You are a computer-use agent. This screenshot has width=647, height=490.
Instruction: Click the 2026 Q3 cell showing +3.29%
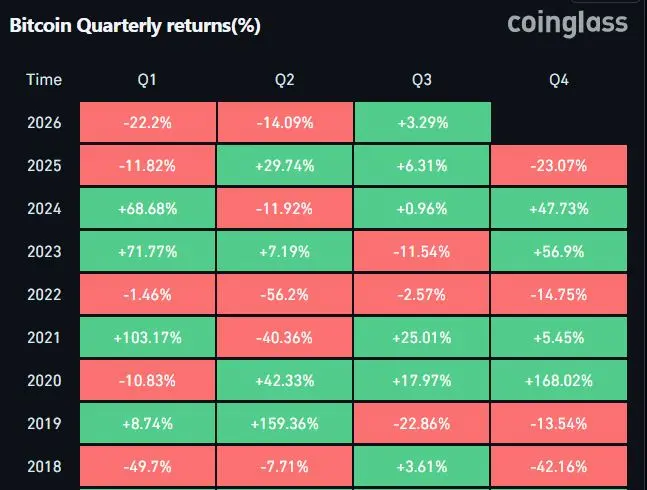point(423,122)
